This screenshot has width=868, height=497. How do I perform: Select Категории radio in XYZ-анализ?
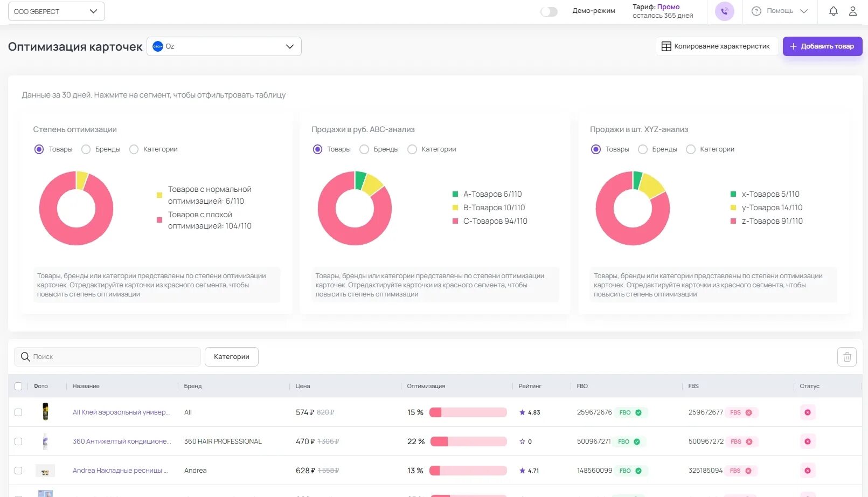(x=691, y=149)
